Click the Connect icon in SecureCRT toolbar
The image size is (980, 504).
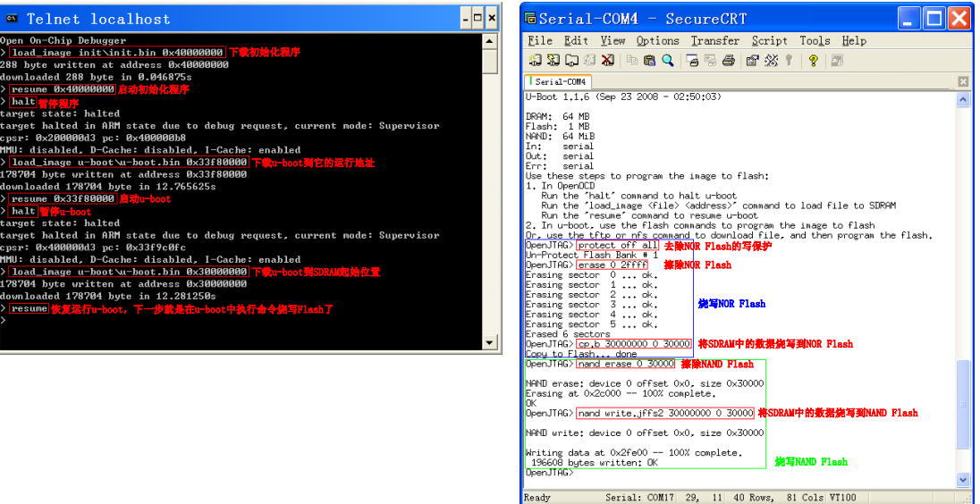tap(535, 60)
